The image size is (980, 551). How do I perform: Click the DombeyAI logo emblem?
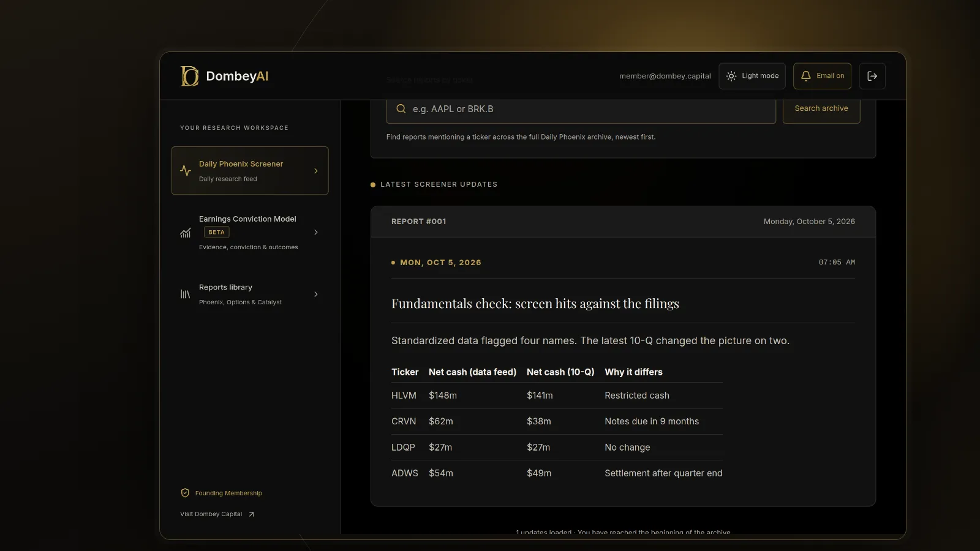point(189,76)
